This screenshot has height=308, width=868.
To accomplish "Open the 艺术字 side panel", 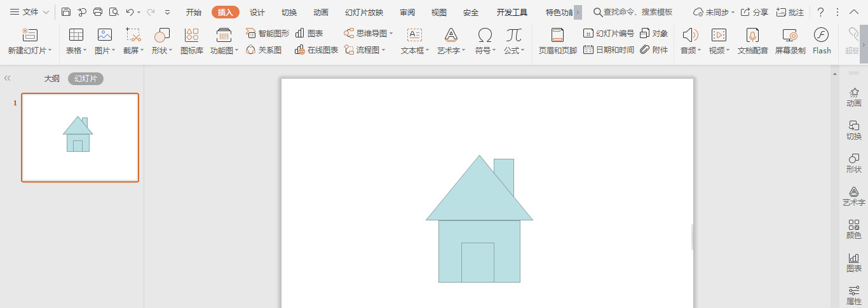I will coord(854,196).
